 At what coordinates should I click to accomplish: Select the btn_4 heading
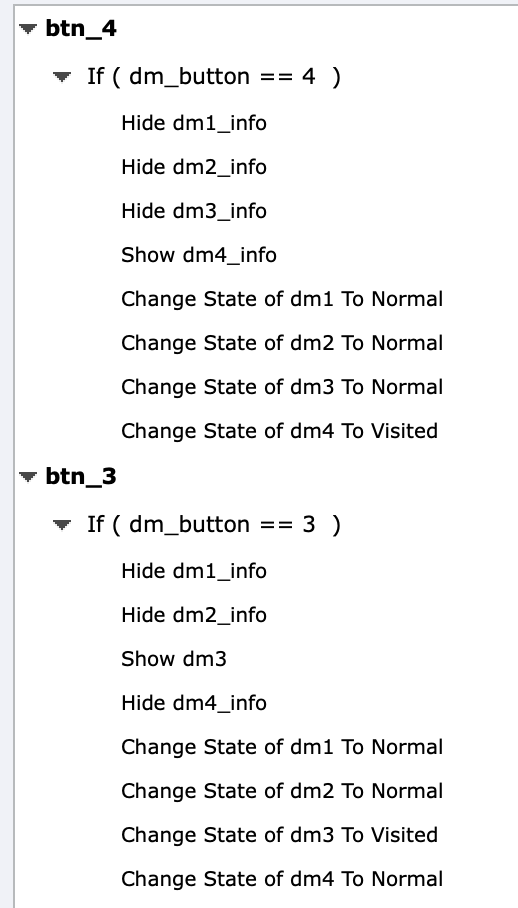81,28
